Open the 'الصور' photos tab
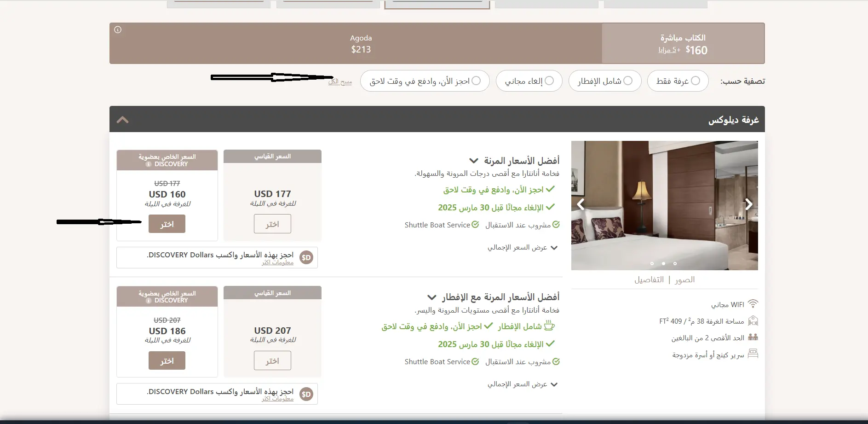Screen dimensions: 868x424 click(x=684, y=280)
